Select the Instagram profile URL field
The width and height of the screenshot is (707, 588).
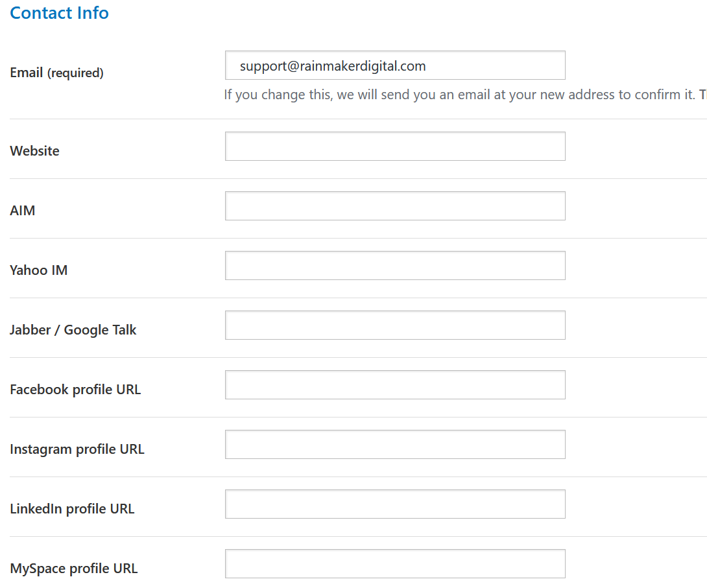coord(395,445)
